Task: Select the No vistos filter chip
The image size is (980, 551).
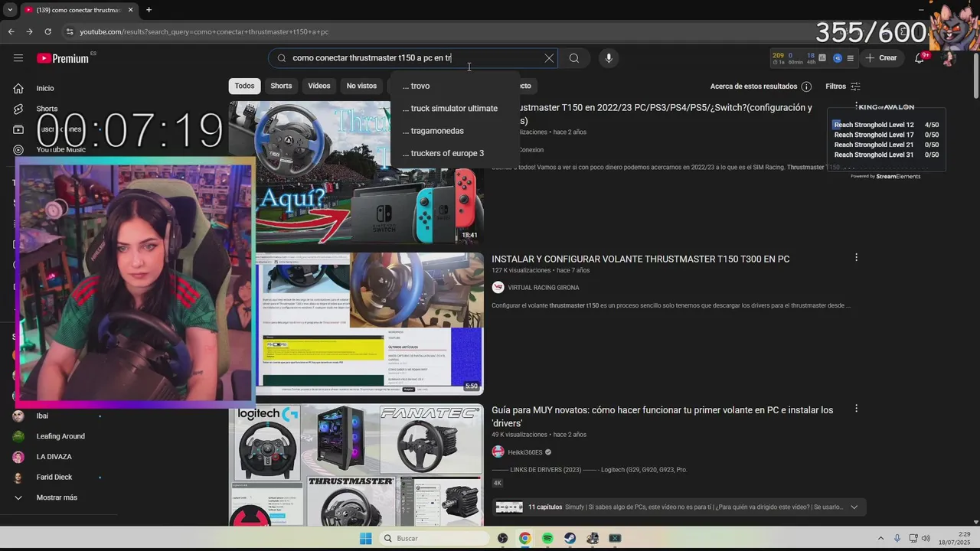Action: point(361,86)
